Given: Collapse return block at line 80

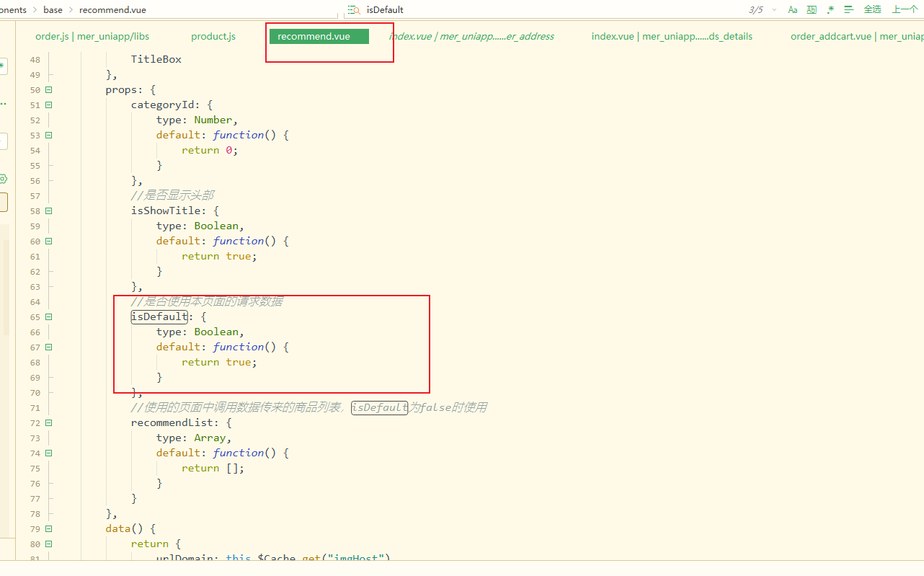Looking at the screenshot, I should 49,544.
